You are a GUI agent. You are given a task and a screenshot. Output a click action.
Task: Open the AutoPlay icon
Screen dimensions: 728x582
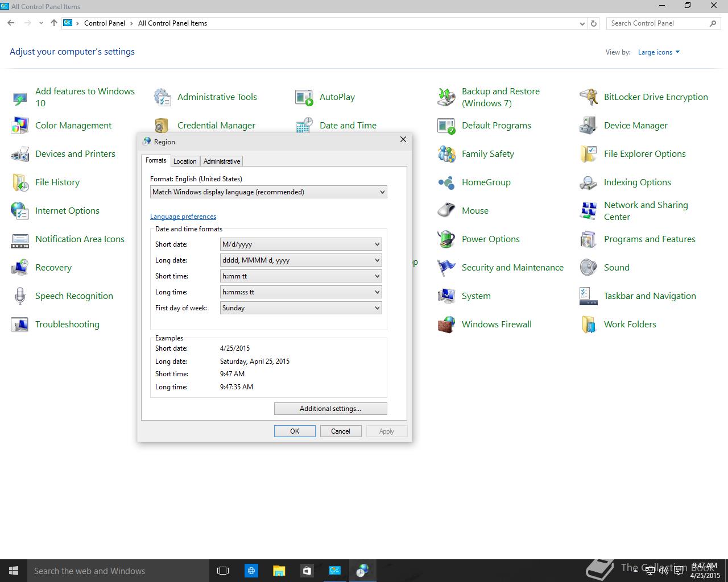304,97
